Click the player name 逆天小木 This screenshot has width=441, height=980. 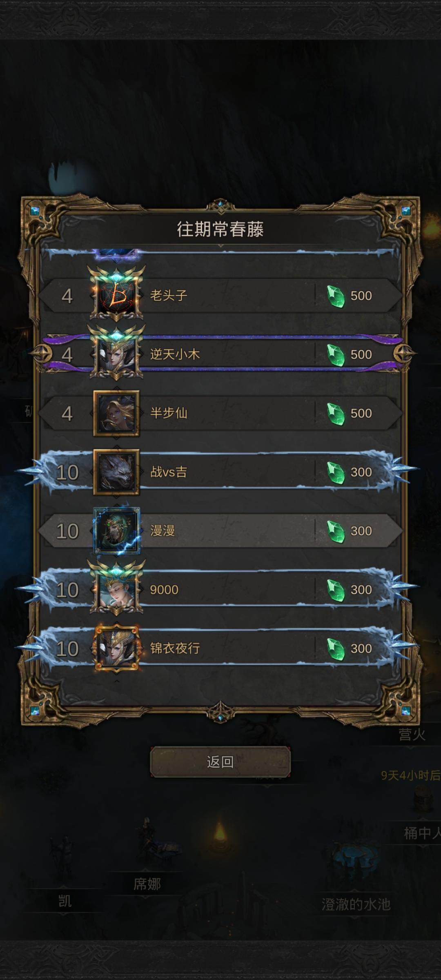(x=175, y=354)
